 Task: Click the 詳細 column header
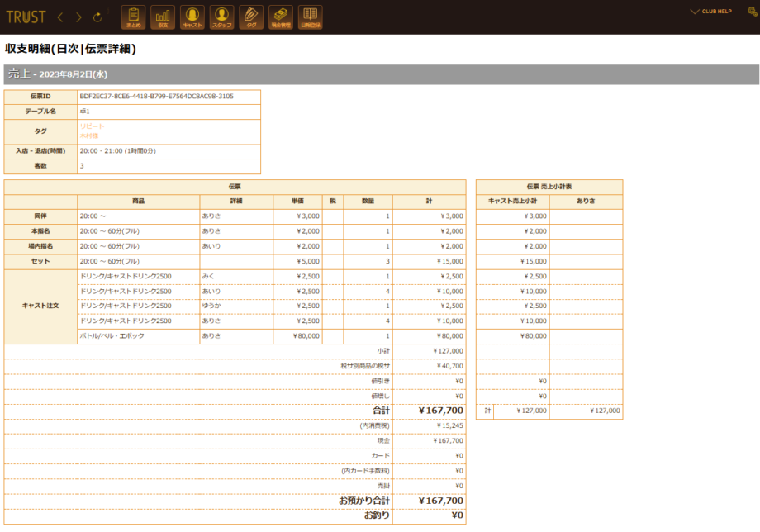[236, 202]
